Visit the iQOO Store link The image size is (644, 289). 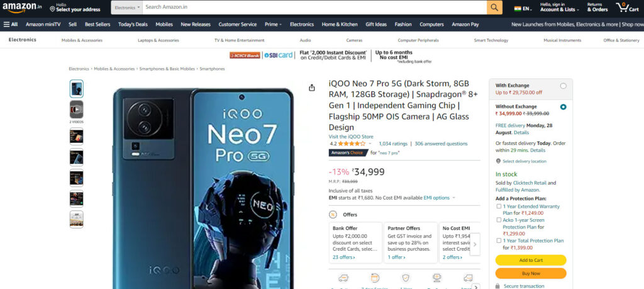[351, 137]
